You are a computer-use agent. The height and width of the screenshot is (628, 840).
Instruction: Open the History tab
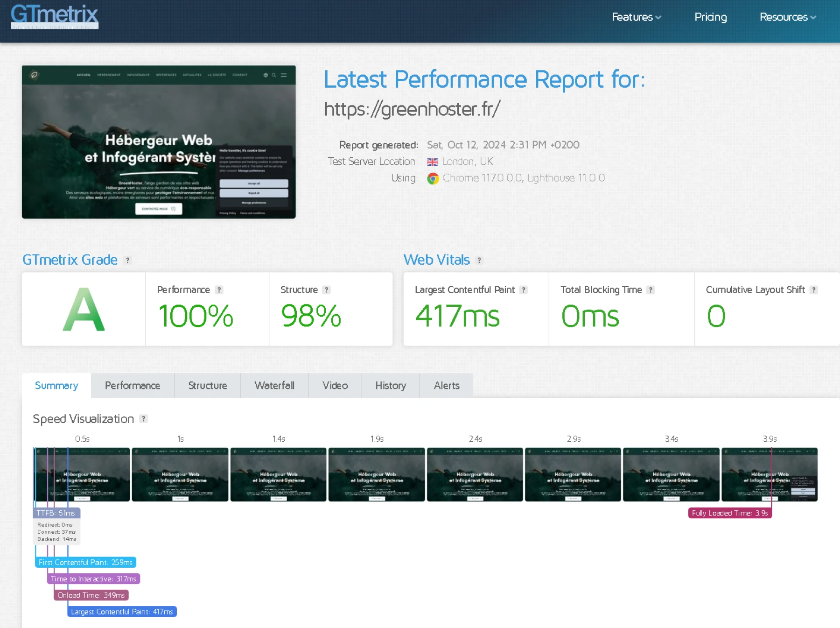(391, 386)
